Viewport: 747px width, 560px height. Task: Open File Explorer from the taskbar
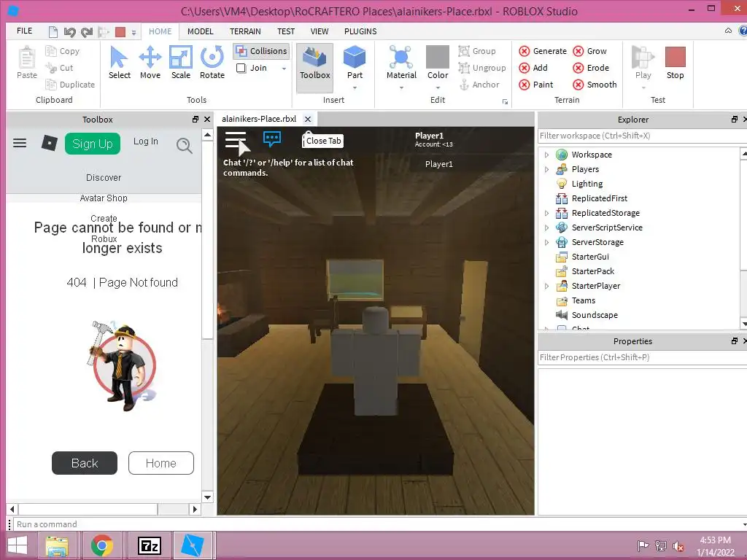click(57, 545)
